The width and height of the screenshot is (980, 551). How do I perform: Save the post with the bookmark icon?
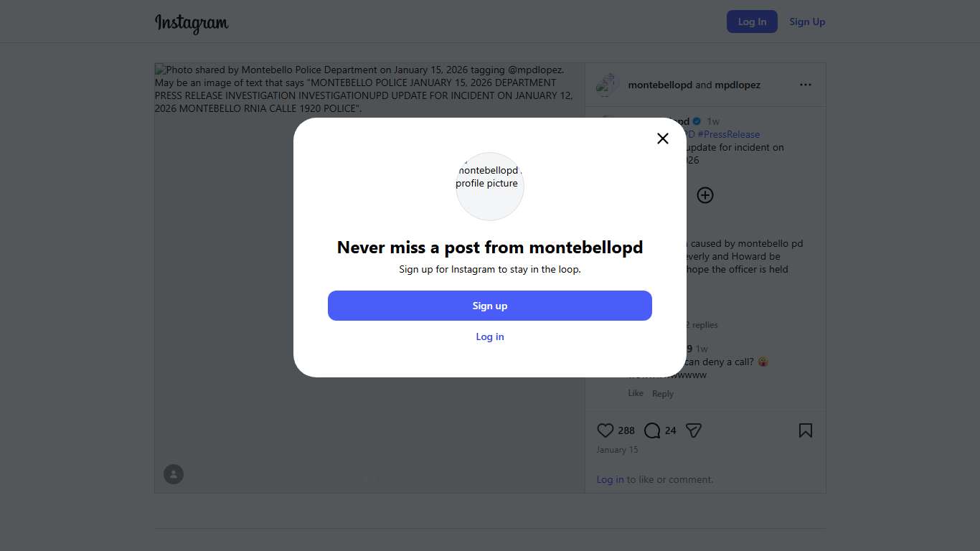(x=806, y=430)
